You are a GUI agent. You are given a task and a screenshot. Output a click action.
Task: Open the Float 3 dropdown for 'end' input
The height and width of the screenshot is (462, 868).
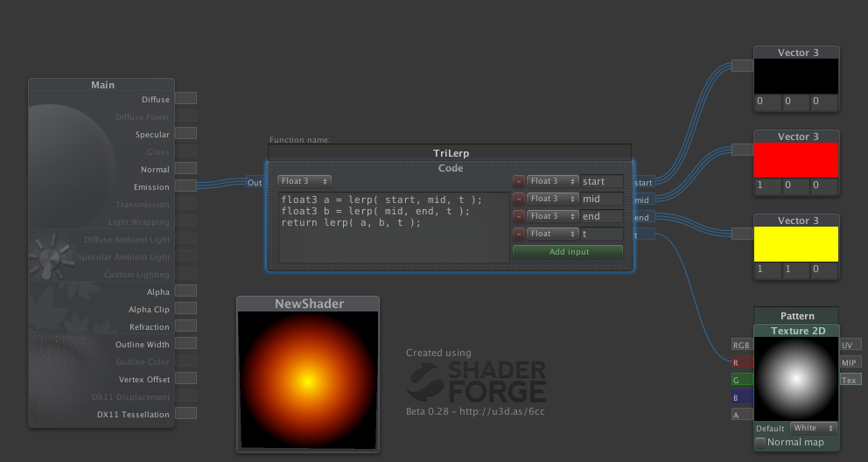click(552, 216)
